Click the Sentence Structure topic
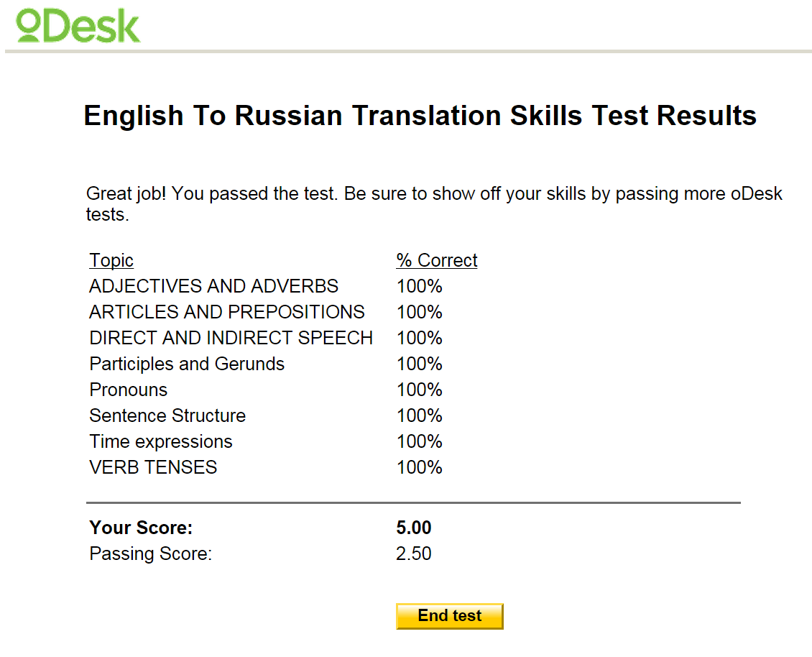 (x=167, y=415)
